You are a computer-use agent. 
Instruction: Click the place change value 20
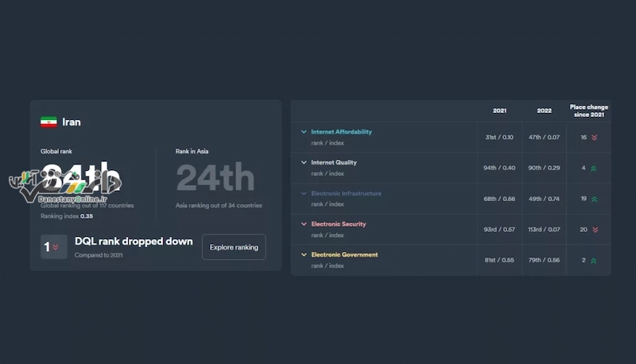click(584, 230)
